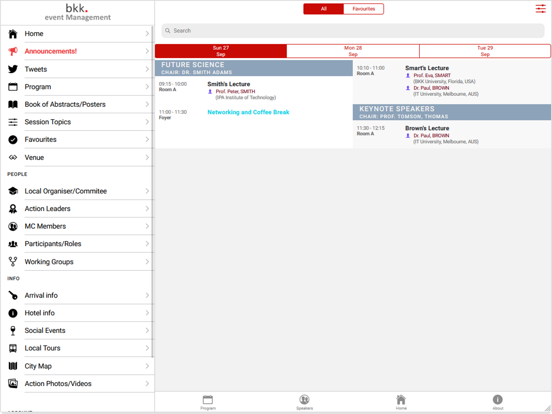The image size is (552, 414).
Task: Open Local Organiser/Commitee menu item
Action: click(x=77, y=191)
